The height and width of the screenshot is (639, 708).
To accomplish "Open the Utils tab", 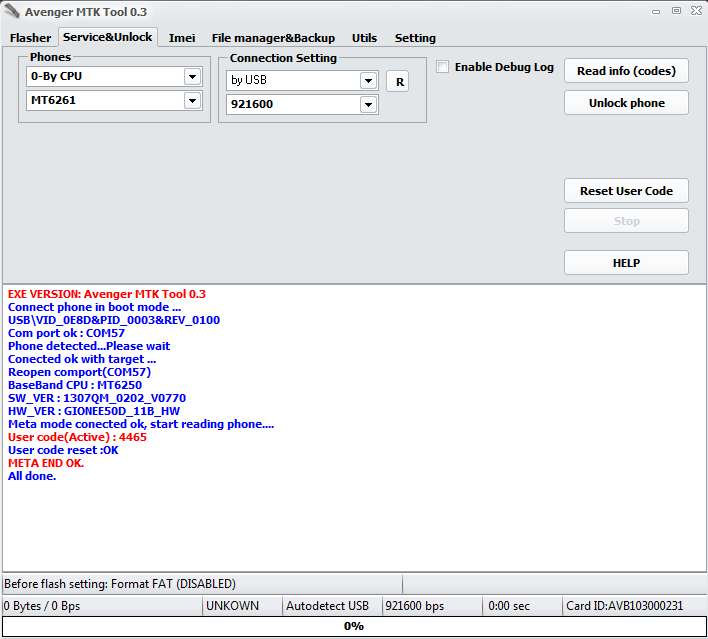I will click(x=364, y=38).
